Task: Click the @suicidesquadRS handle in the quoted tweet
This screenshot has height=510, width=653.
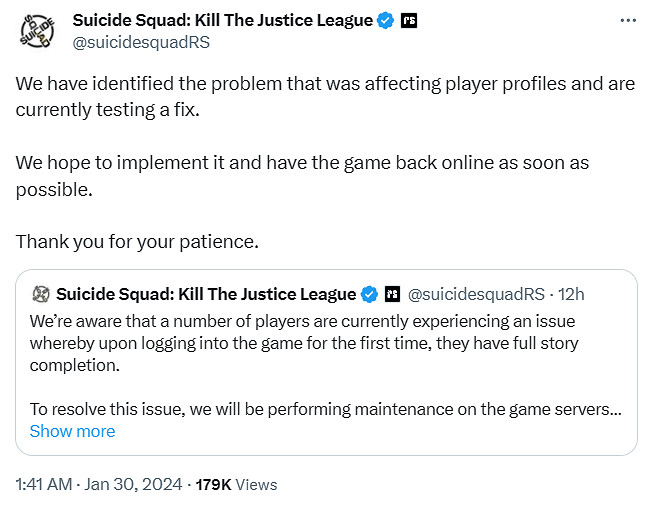Action: (x=477, y=294)
